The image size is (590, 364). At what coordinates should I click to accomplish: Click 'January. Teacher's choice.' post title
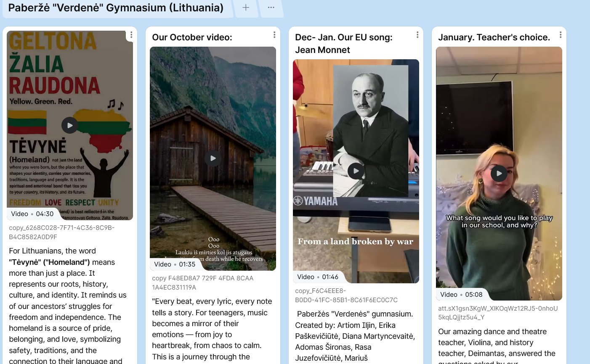[x=494, y=37]
